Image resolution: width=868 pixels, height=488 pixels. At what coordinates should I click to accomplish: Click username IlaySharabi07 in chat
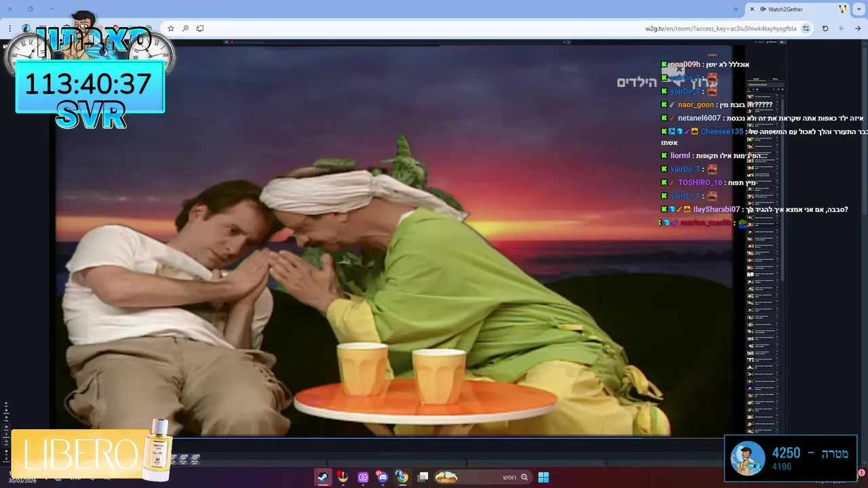[716, 209]
